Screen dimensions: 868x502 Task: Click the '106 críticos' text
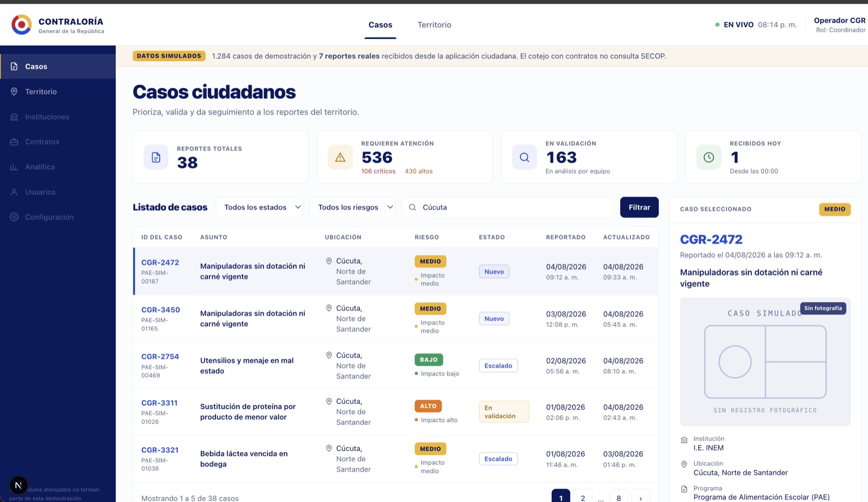(x=378, y=171)
